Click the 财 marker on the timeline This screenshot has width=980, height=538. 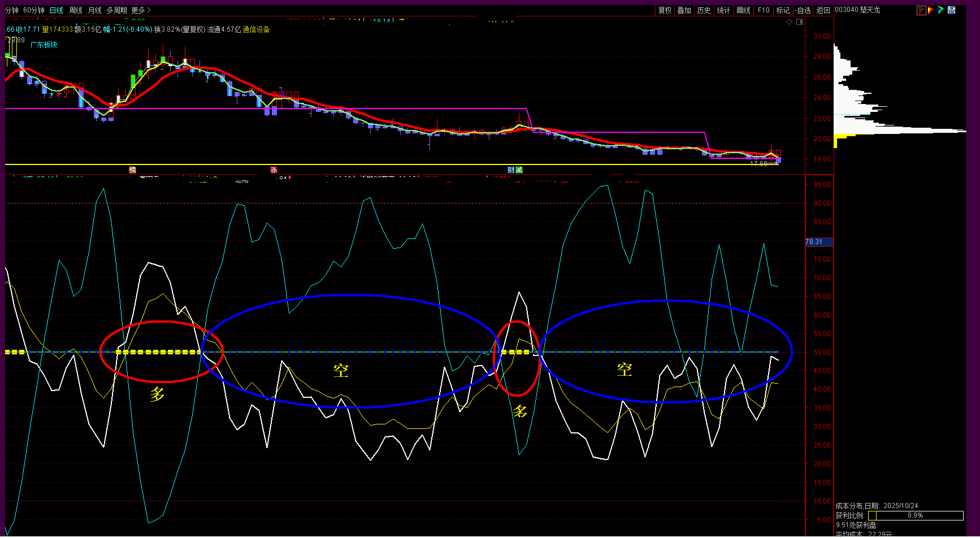pos(511,170)
